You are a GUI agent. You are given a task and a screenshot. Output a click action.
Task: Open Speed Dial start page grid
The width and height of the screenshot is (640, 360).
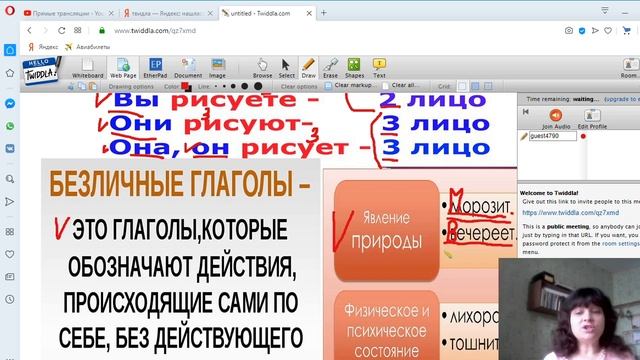click(78, 30)
